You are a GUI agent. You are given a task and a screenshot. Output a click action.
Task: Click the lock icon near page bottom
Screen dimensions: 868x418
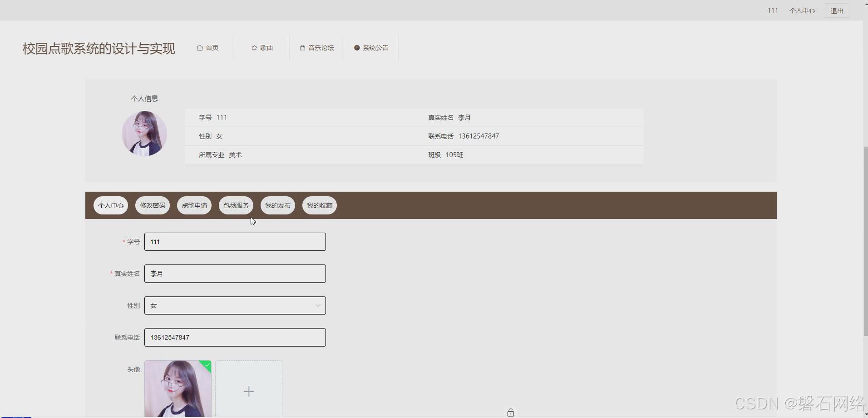pyautogui.click(x=511, y=412)
